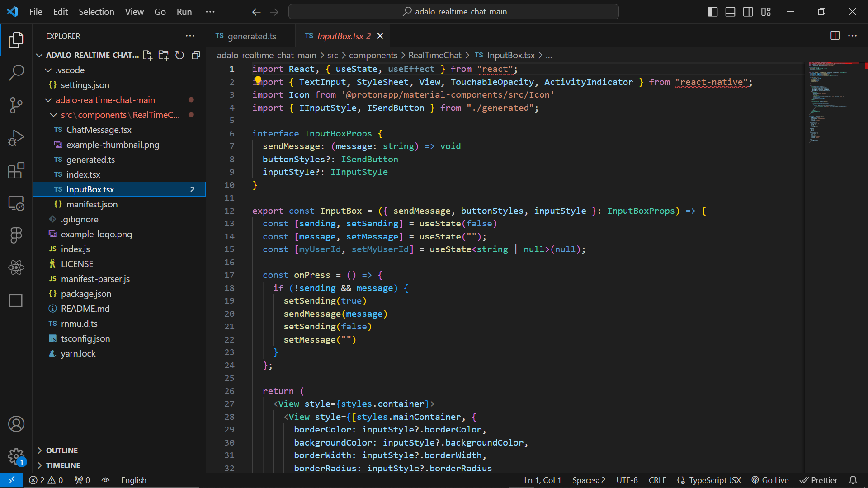
Task: Open Run and Debug view
Action: coord(16,138)
